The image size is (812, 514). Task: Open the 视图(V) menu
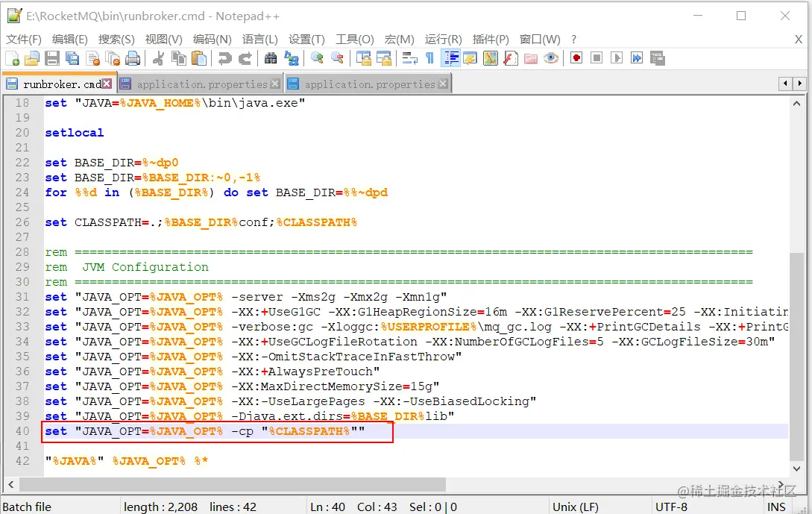coord(163,40)
